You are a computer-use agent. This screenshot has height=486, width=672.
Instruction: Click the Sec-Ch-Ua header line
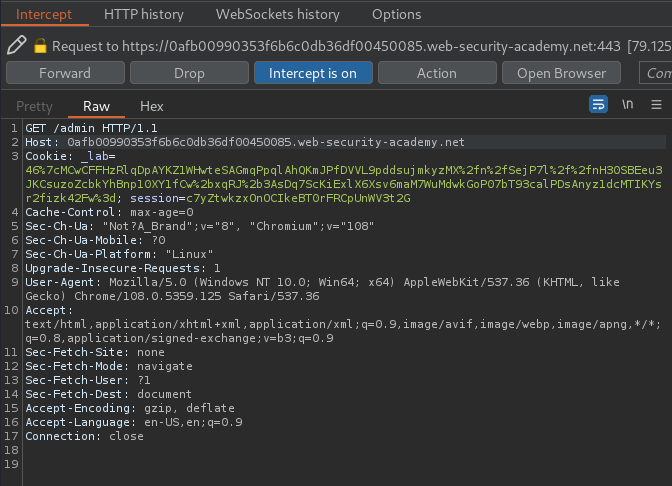click(x=200, y=226)
